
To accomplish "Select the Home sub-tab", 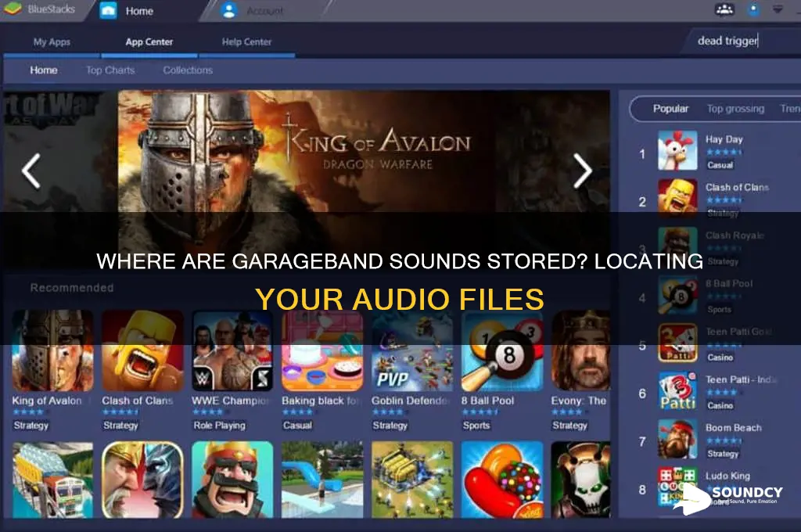I will click(44, 70).
